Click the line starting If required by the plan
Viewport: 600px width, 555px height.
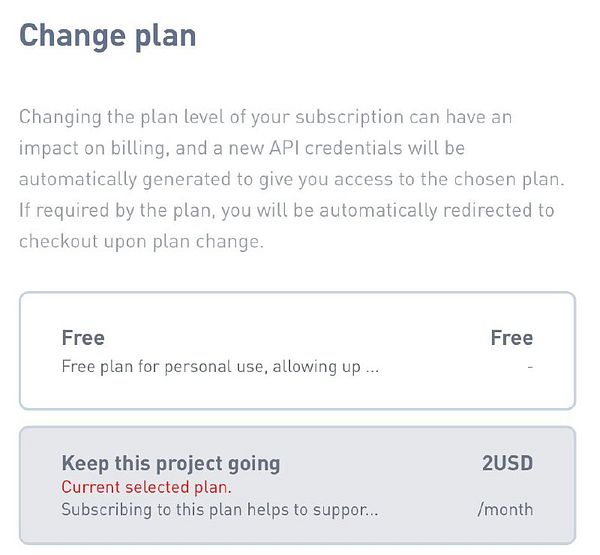[285, 212]
